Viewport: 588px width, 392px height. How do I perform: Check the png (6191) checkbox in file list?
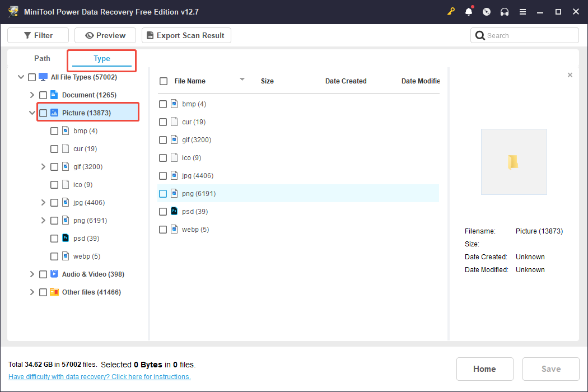tap(163, 193)
